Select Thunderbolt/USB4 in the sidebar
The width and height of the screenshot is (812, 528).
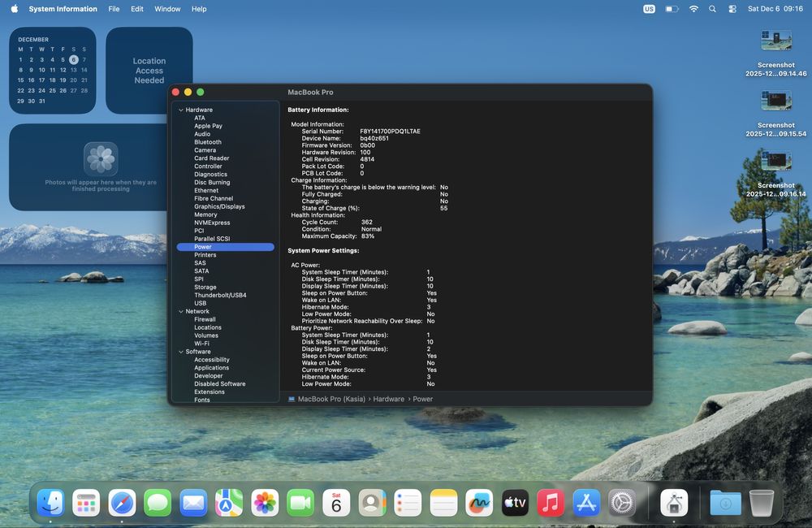click(220, 296)
